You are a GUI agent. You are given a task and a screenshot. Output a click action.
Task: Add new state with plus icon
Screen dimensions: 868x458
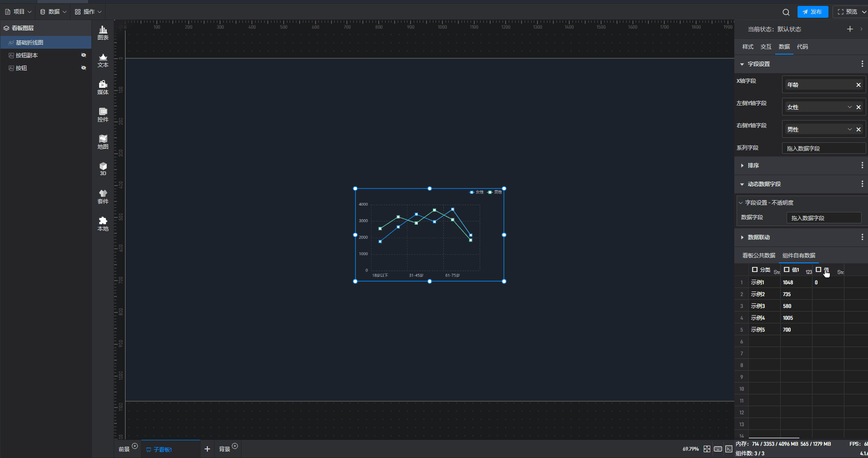pyautogui.click(x=849, y=29)
